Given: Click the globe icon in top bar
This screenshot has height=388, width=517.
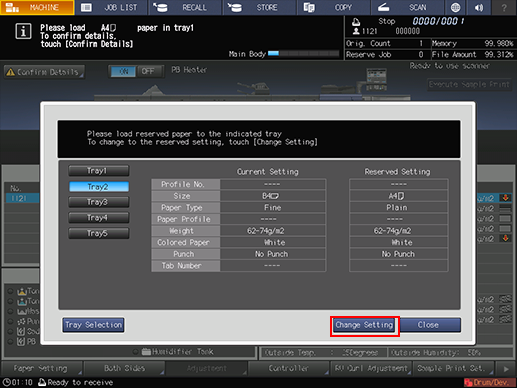Looking at the screenshot, I should [455, 7].
